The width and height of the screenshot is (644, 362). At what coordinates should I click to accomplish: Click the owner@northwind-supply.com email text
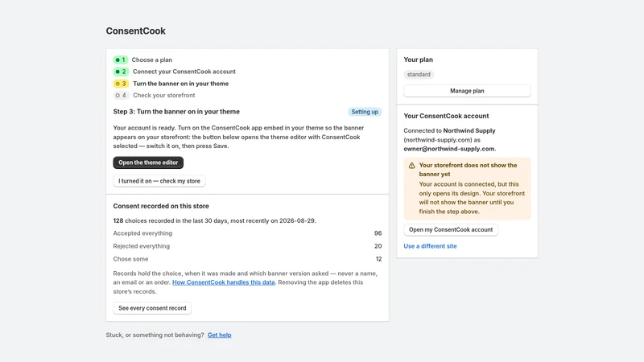point(449,149)
